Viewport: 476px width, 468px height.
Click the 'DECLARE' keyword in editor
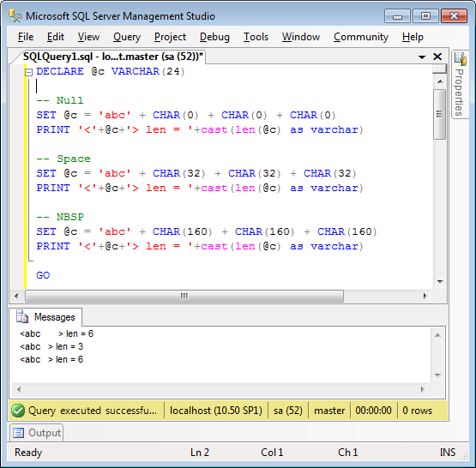tap(60, 72)
